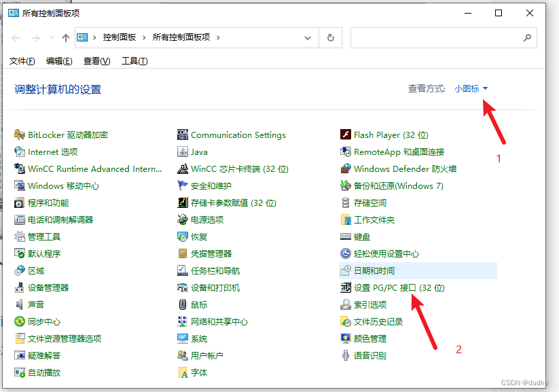Open the 编辑(E) menu

59,61
